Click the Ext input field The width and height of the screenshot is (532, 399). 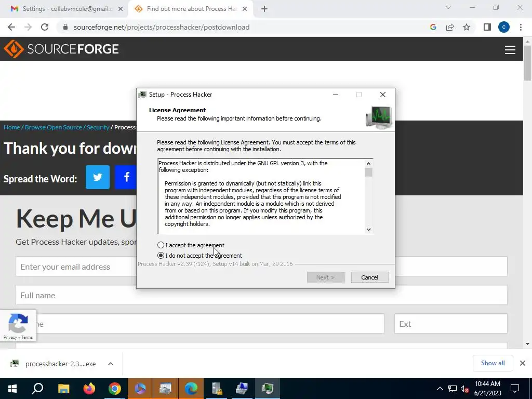click(450, 324)
